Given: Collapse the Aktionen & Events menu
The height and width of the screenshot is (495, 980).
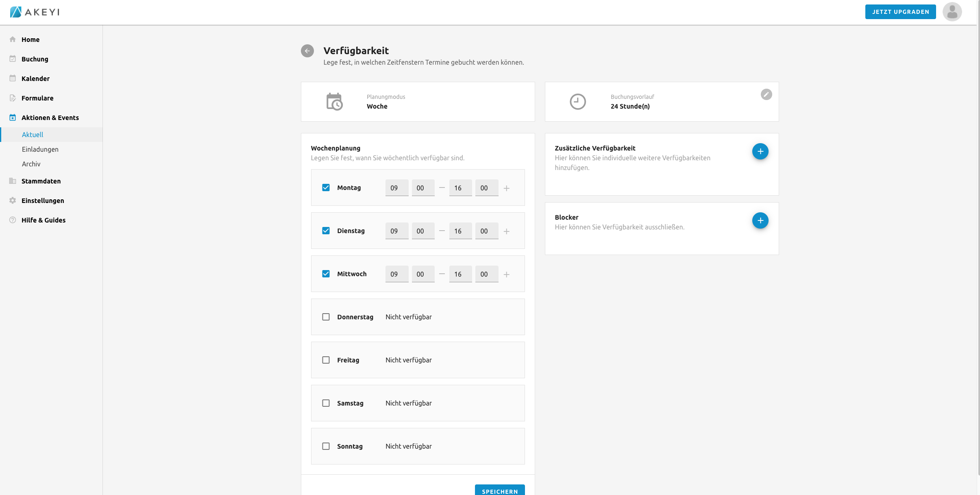Looking at the screenshot, I should (50, 118).
